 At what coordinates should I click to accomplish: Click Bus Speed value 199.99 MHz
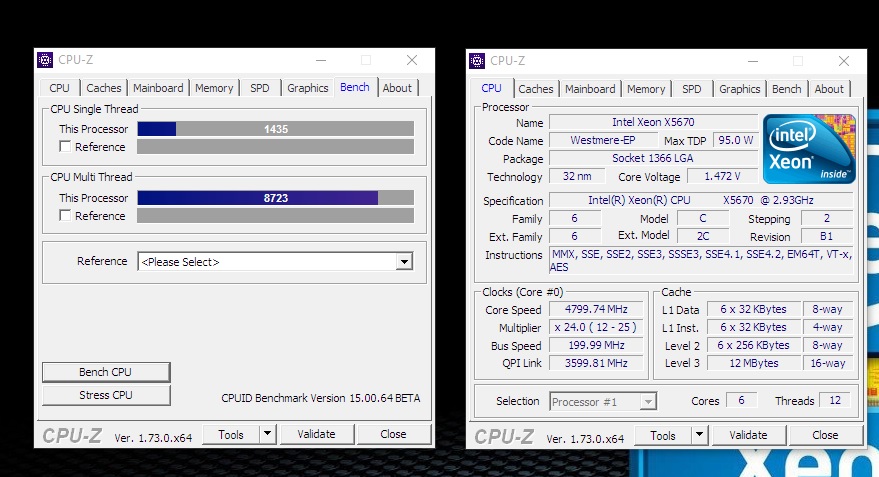596,345
